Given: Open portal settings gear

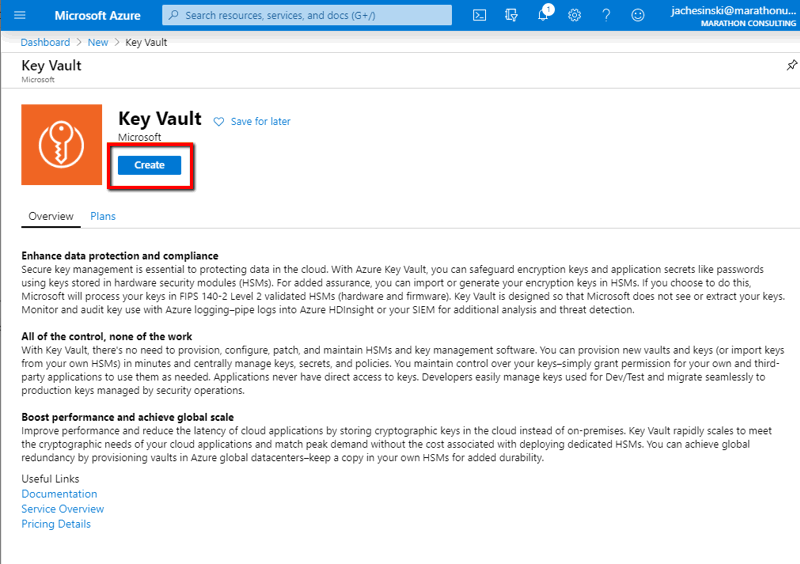Looking at the screenshot, I should pos(574,15).
